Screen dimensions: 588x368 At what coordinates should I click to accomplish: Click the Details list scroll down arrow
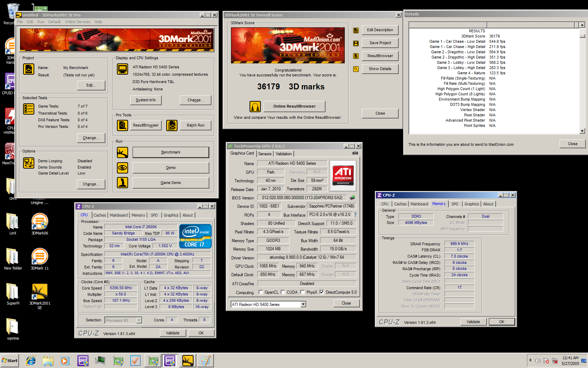pos(582,131)
